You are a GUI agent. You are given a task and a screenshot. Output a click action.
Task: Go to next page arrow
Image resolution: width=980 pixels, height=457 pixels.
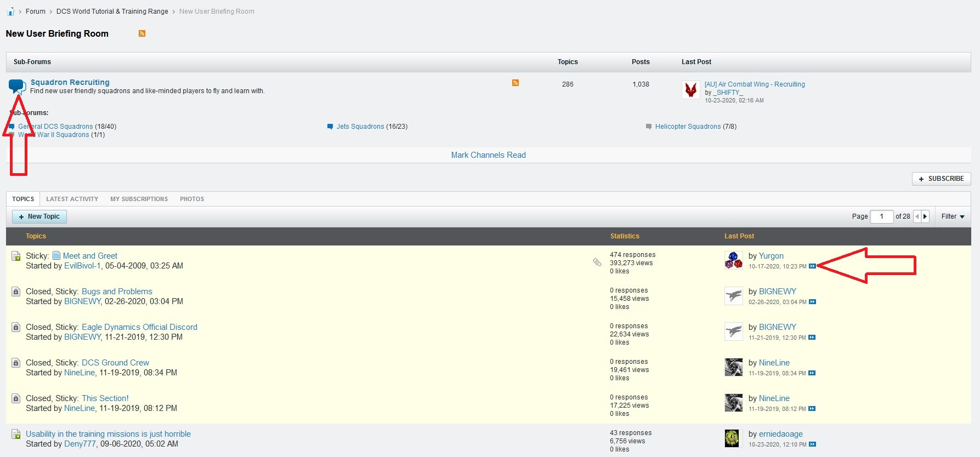[925, 216]
